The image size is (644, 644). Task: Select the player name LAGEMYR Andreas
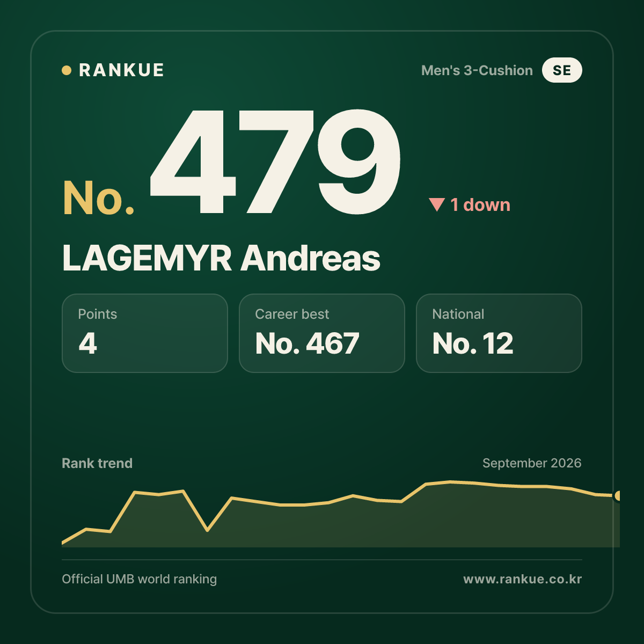click(x=221, y=258)
